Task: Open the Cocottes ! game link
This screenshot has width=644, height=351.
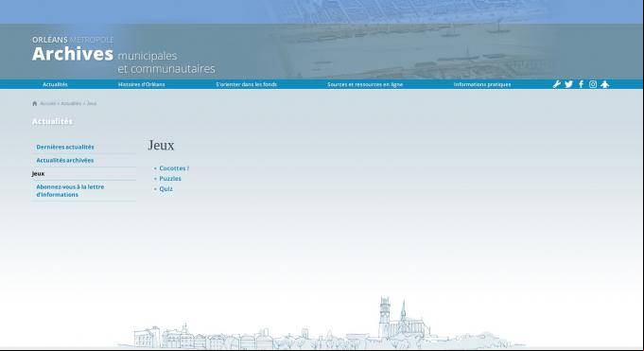Action: 174,168
